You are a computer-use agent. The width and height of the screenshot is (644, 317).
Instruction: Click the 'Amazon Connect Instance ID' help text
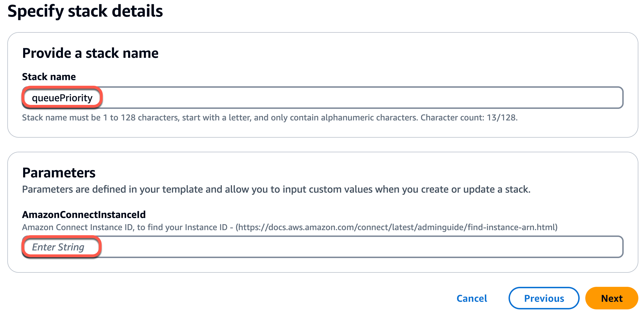(x=77, y=227)
